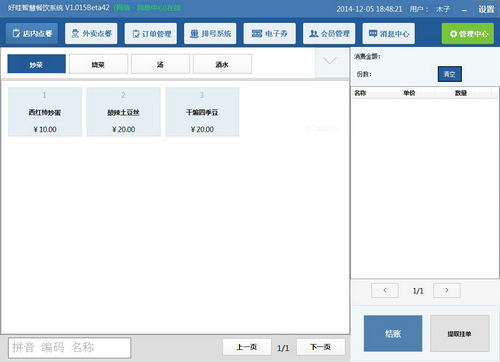The image size is (500, 362).
Task: Focus the 拼音 编码 名称 search field
Action: [x=69, y=348]
